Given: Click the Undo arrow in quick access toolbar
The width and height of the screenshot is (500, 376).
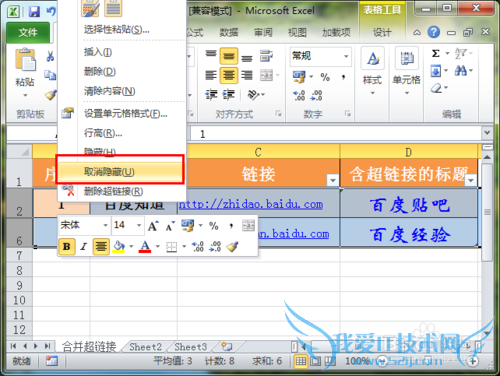Looking at the screenshot, I should [51, 12].
